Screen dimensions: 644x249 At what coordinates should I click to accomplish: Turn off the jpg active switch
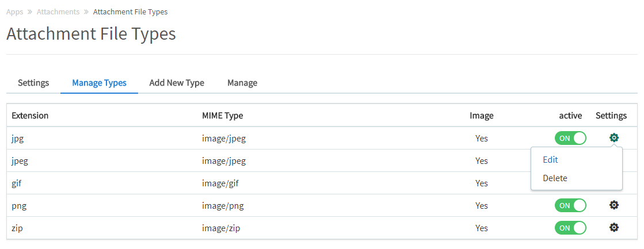[x=570, y=138]
